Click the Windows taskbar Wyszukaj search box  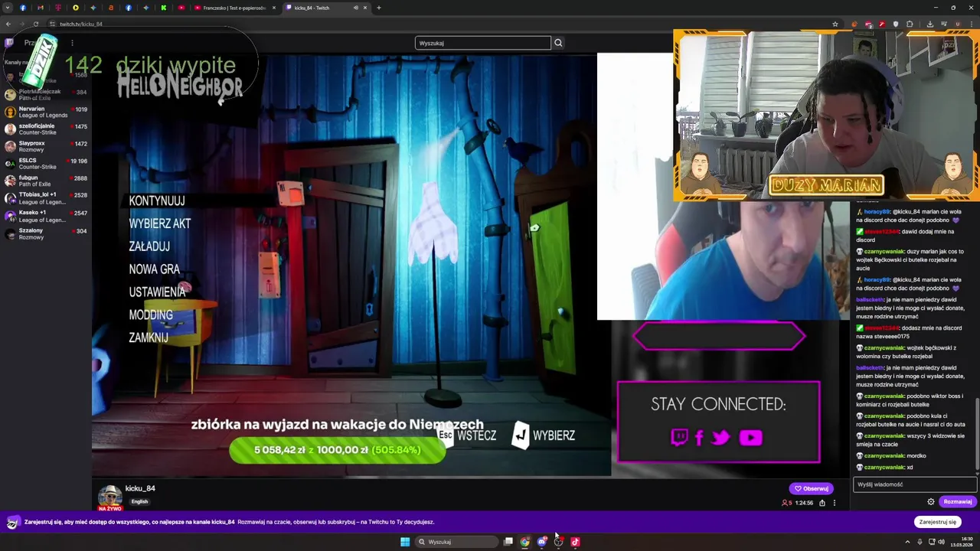(x=457, y=542)
